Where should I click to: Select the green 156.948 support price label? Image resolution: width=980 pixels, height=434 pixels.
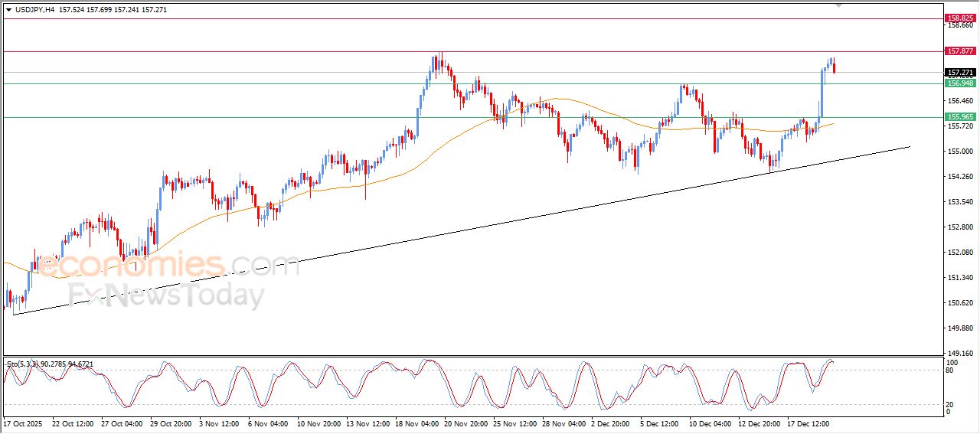(959, 83)
